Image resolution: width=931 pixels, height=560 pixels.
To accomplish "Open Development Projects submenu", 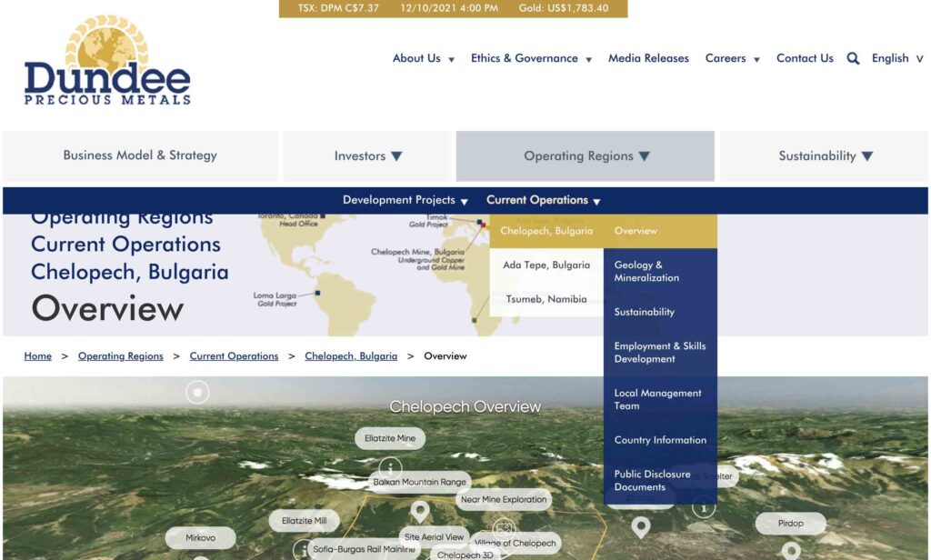I will click(405, 200).
